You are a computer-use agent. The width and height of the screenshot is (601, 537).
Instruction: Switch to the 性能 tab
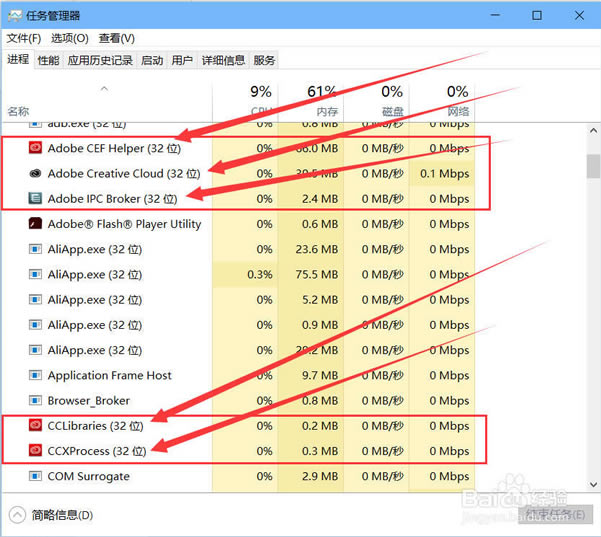coord(49,60)
